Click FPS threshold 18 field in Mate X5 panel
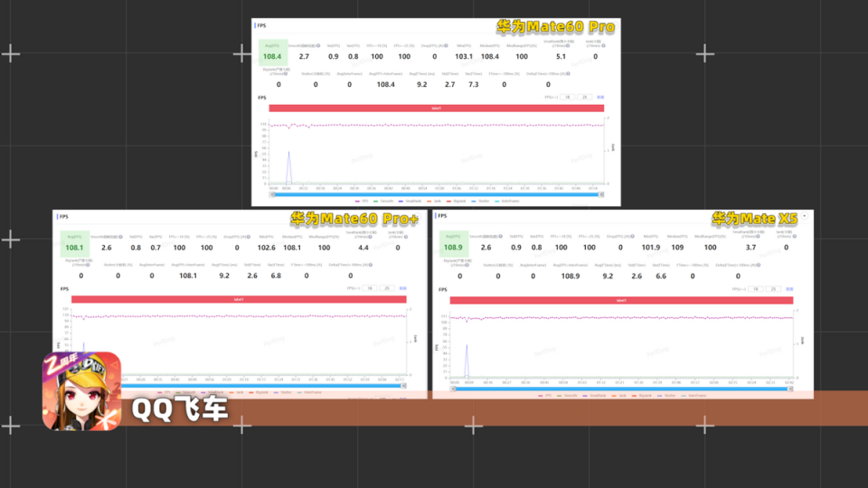This screenshot has width=868, height=488. point(756,289)
